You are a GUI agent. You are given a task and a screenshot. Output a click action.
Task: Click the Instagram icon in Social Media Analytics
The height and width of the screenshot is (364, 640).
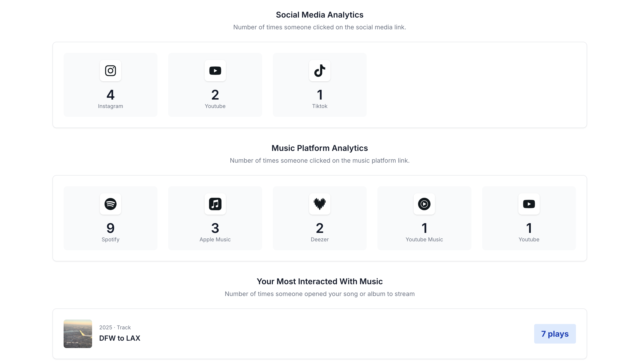tap(110, 71)
